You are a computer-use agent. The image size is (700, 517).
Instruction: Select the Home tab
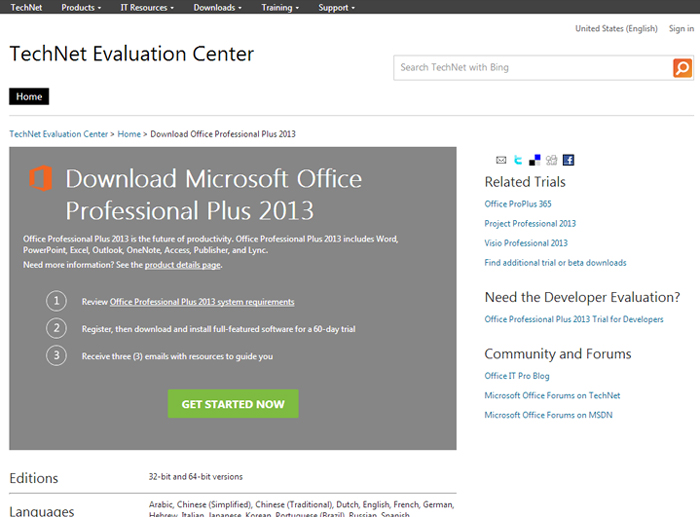pyautogui.click(x=29, y=96)
